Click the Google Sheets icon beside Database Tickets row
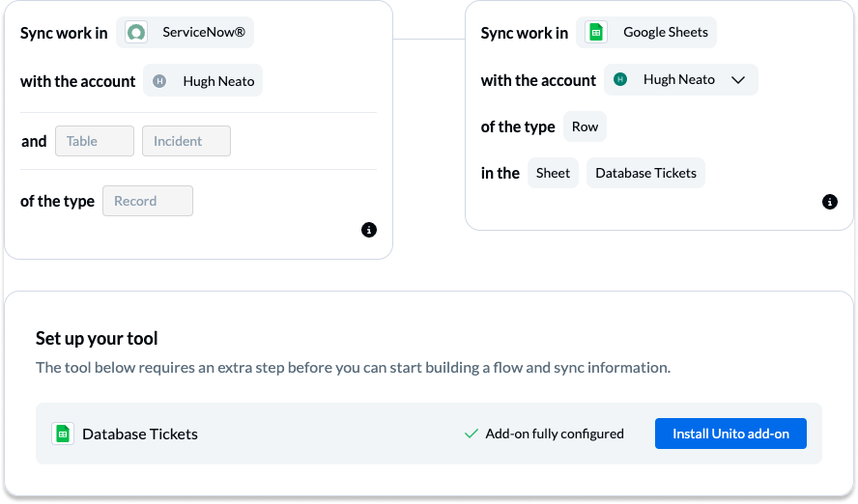Image resolution: width=858 pixels, height=504 pixels. pos(63,434)
